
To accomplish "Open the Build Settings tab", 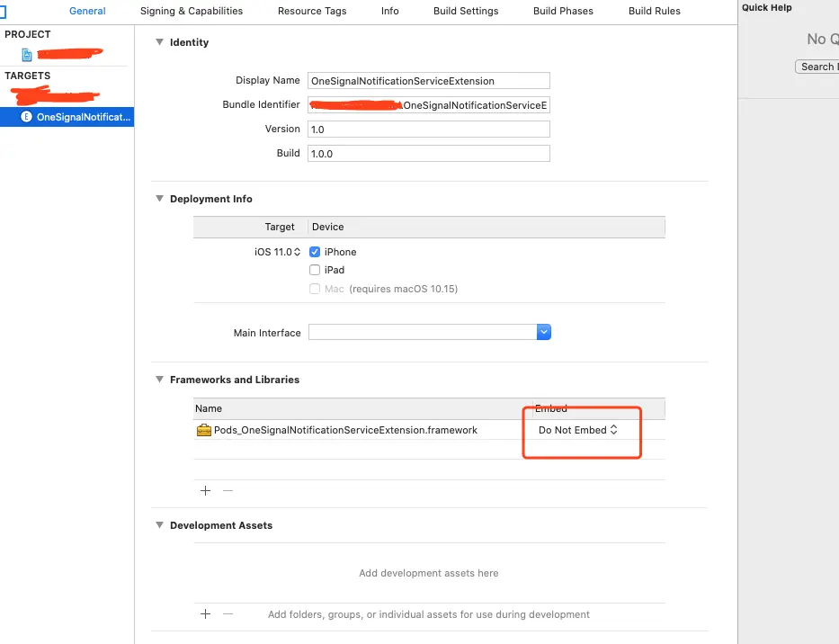I will click(466, 11).
